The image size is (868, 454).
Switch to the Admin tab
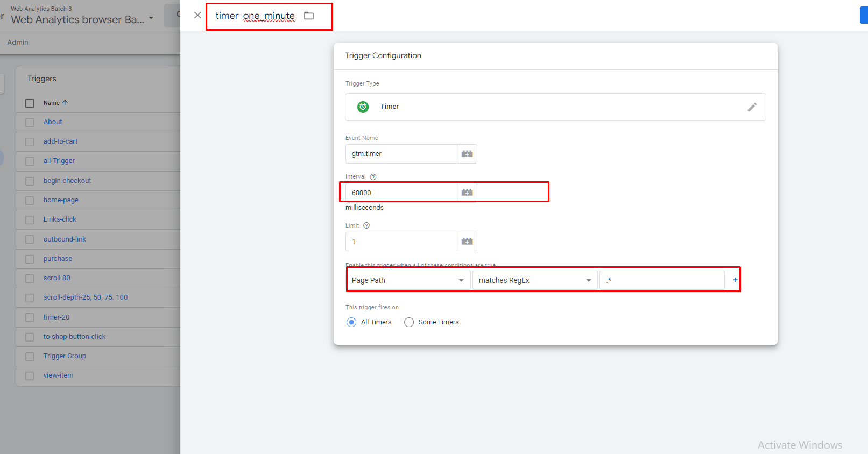coord(18,42)
